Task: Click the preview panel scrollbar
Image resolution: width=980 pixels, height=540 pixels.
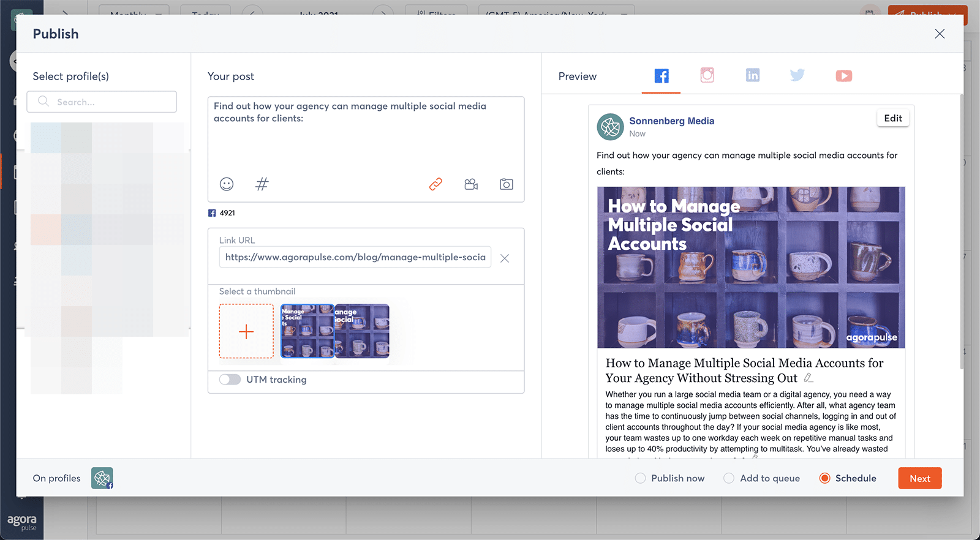Action: pos(961,231)
